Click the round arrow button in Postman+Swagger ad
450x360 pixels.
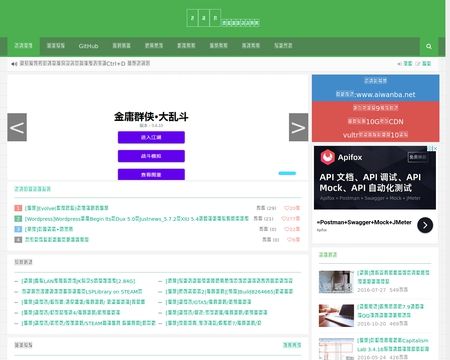425,225
